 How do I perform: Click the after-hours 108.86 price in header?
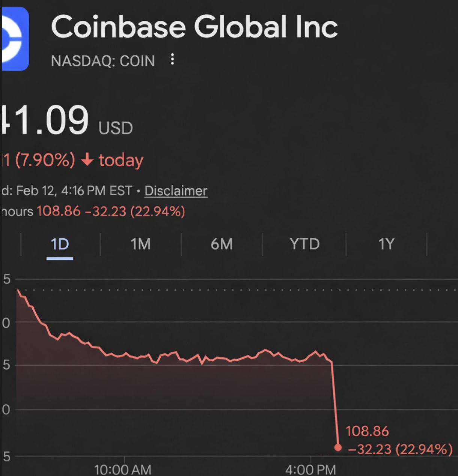click(x=59, y=211)
